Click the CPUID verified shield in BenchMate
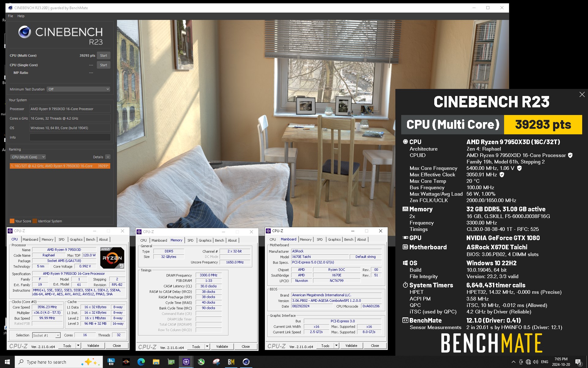Screen dimensions: 588x368 [x=570, y=155]
